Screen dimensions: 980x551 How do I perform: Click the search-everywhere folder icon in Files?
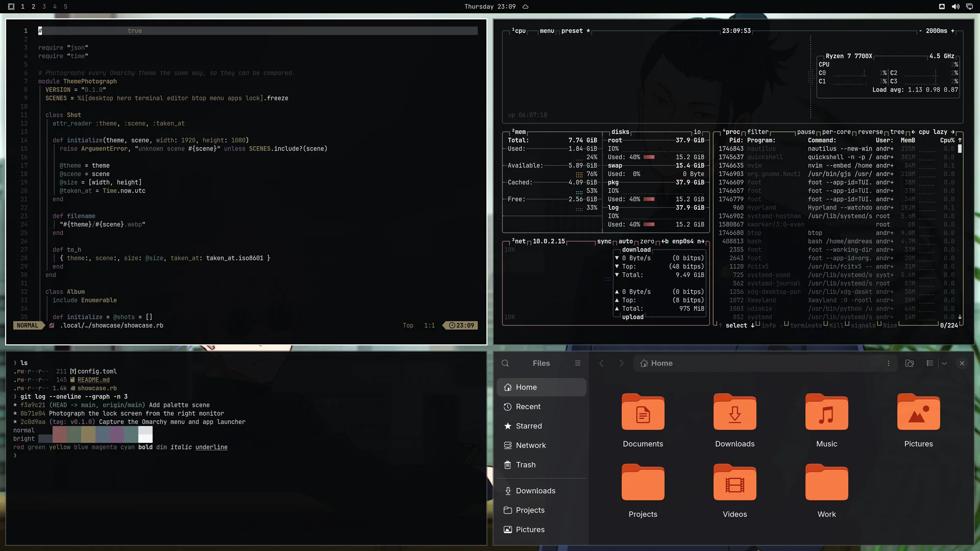(910, 363)
